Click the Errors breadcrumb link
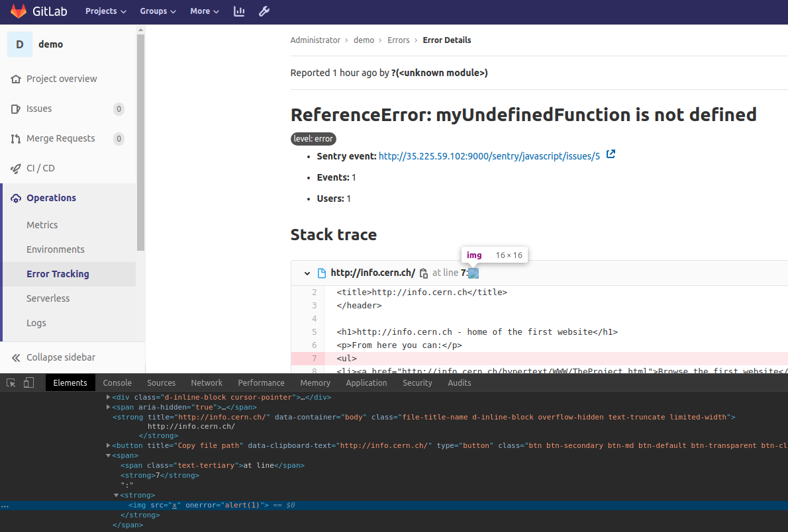This screenshot has height=532, width=788. click(x=399, y=40)
